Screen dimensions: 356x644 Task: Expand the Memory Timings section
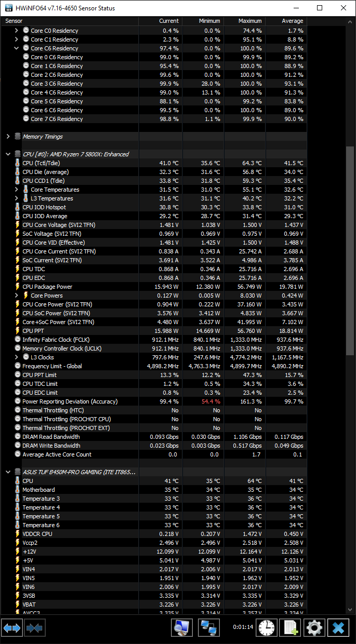[8, 137]
